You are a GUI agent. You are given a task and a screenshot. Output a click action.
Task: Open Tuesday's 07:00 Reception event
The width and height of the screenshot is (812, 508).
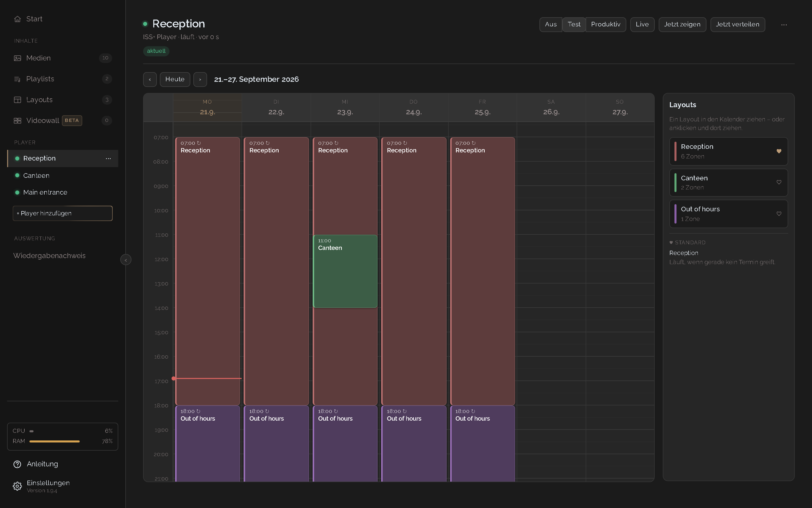click(x=276, y=271)
